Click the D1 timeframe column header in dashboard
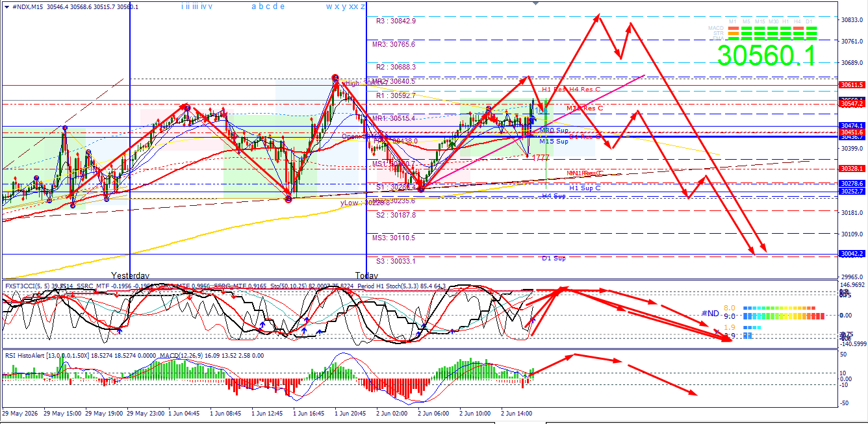868x424 pixels. pos(809,21)
